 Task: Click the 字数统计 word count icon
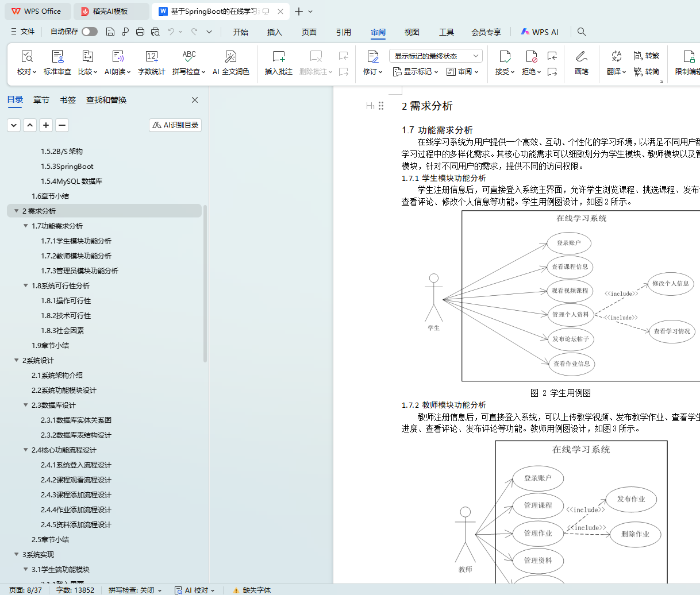(x=151, y=57)
